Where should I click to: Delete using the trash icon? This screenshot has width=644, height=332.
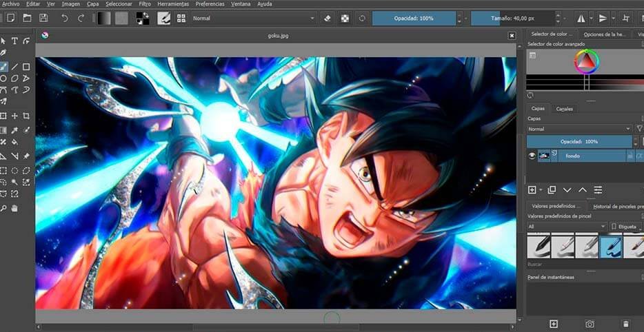click(x=625, y=323)
